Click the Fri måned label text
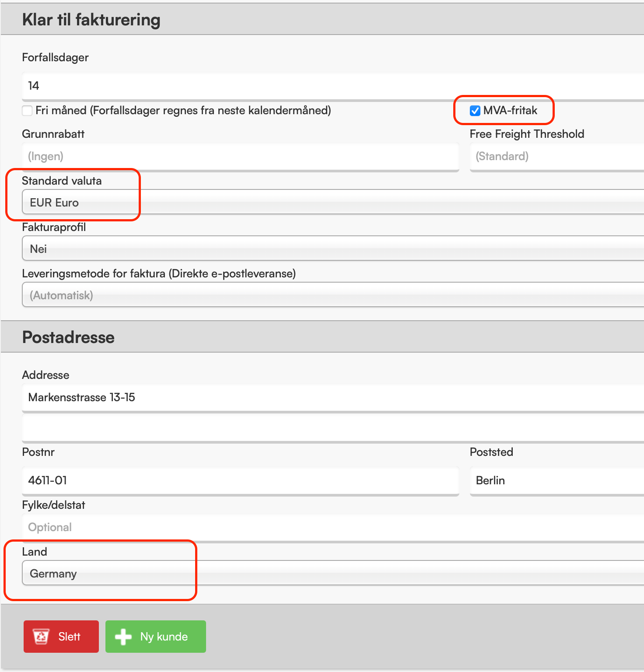 [183, 111]
